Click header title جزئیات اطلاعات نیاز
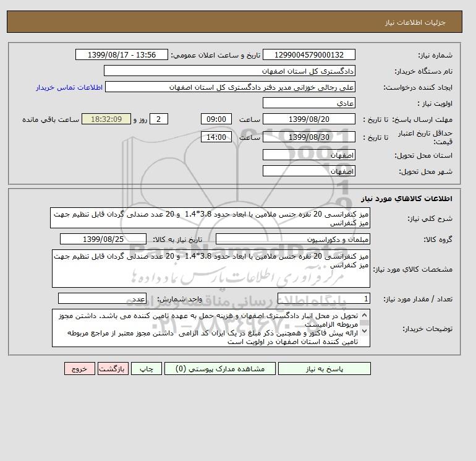The image size is (476, 461). coord(415,22)
